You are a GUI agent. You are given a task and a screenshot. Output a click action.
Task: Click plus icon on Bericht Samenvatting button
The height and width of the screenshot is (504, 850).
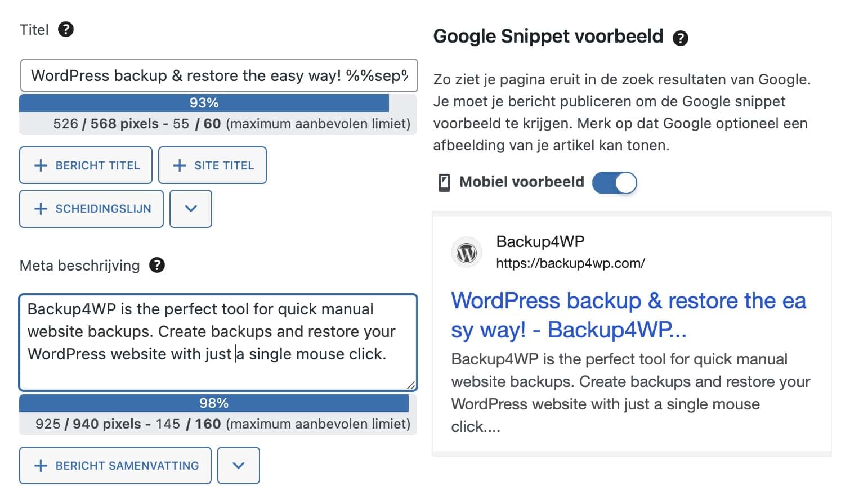pos(41,466)
